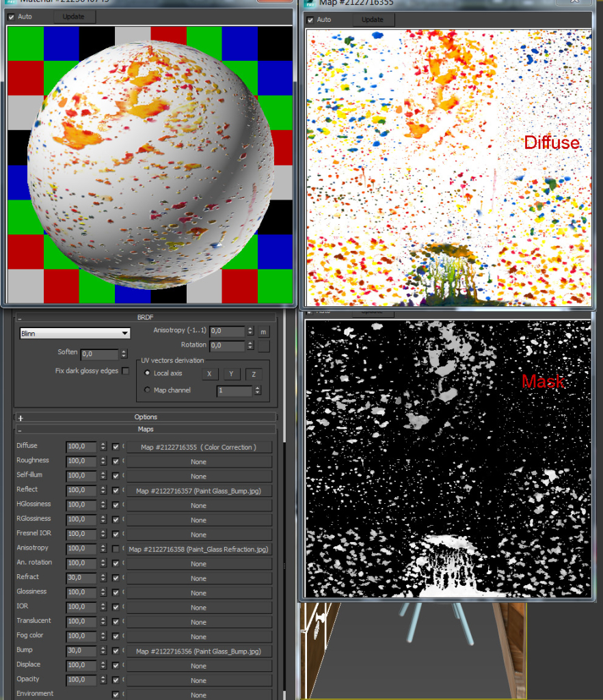Viewport: 603px width, 700px height.
Task: Open the Diffuse Color Correction map slot
Action: tap(198, 447)
